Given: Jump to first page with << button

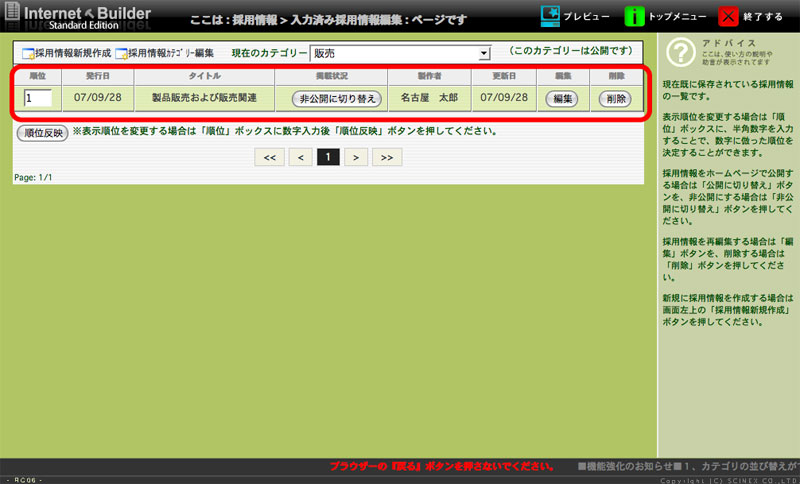Looking at the screenshot, I should 269,157.
